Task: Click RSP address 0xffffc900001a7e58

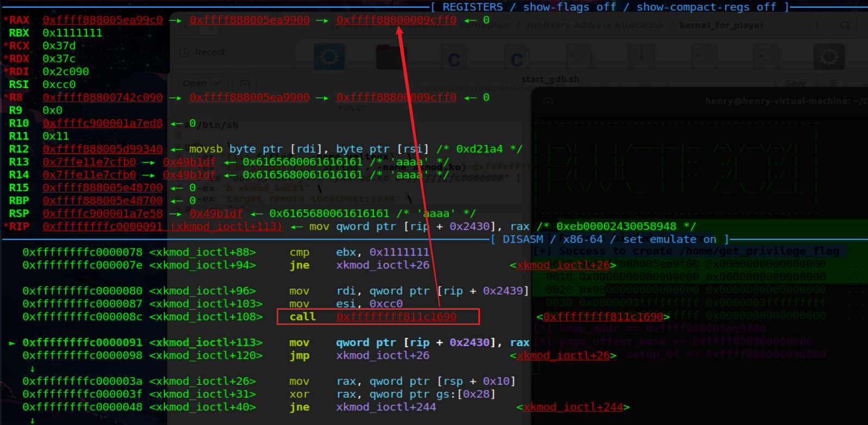Action: coord(103,214)
